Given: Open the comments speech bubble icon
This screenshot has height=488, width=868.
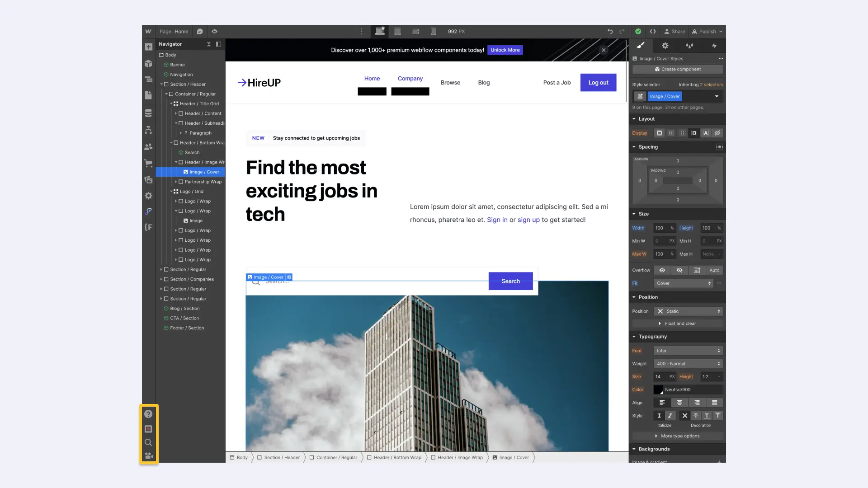Looking at the screenshot, I should coord(200,32).
